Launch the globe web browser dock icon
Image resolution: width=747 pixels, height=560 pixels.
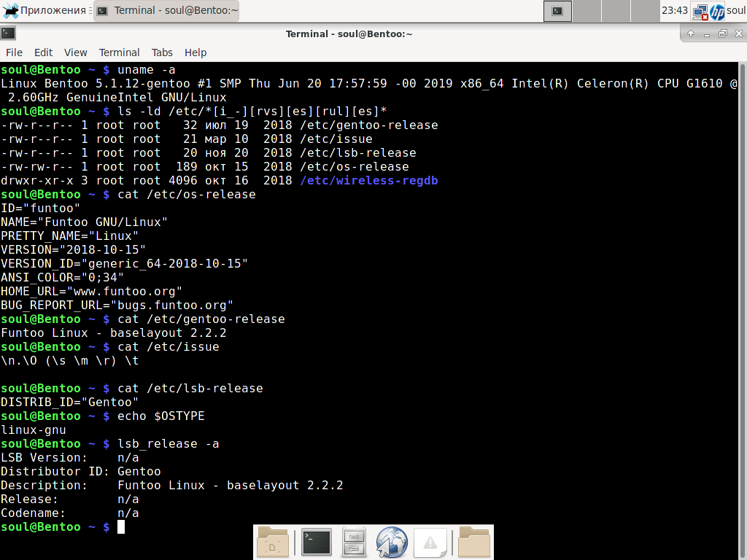coord(392,542)
